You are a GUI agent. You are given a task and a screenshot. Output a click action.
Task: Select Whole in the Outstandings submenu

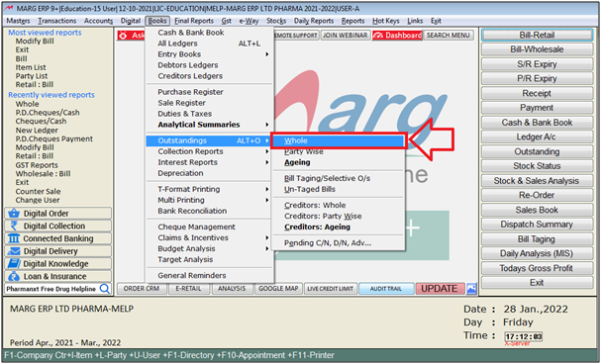click(339, 140)
